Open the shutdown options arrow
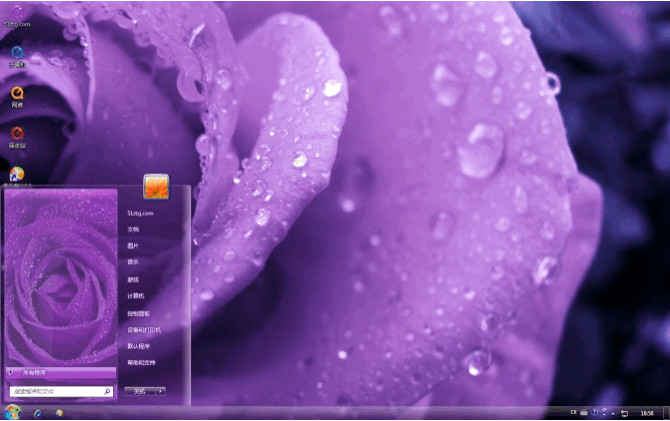670x421 pixels. 161,391
